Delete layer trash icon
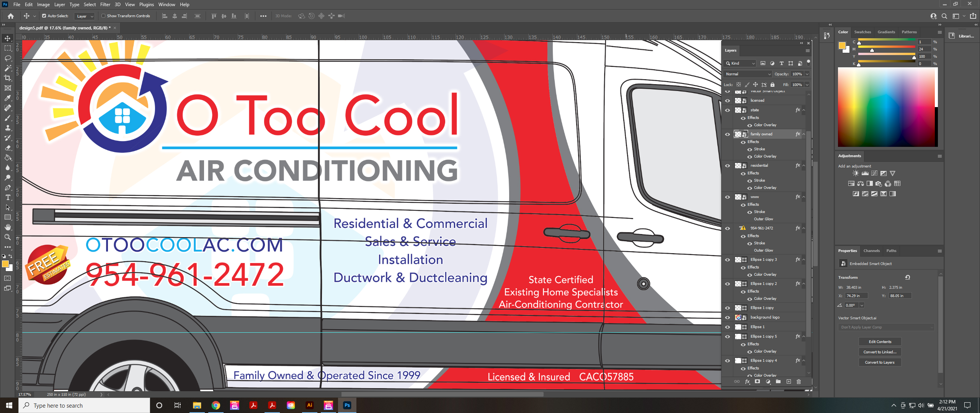This screenshot has width=980, height=413. pos(799,382)
